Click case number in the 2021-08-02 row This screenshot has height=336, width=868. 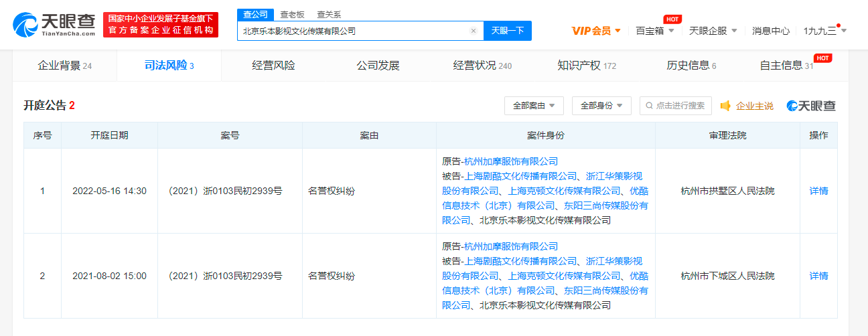[226, 276]
